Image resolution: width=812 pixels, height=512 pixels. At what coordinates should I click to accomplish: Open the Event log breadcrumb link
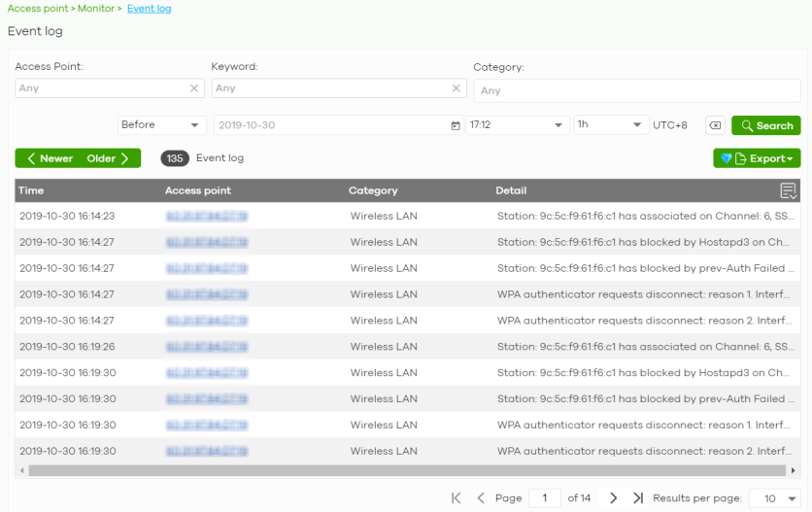[x=149, y=9]
